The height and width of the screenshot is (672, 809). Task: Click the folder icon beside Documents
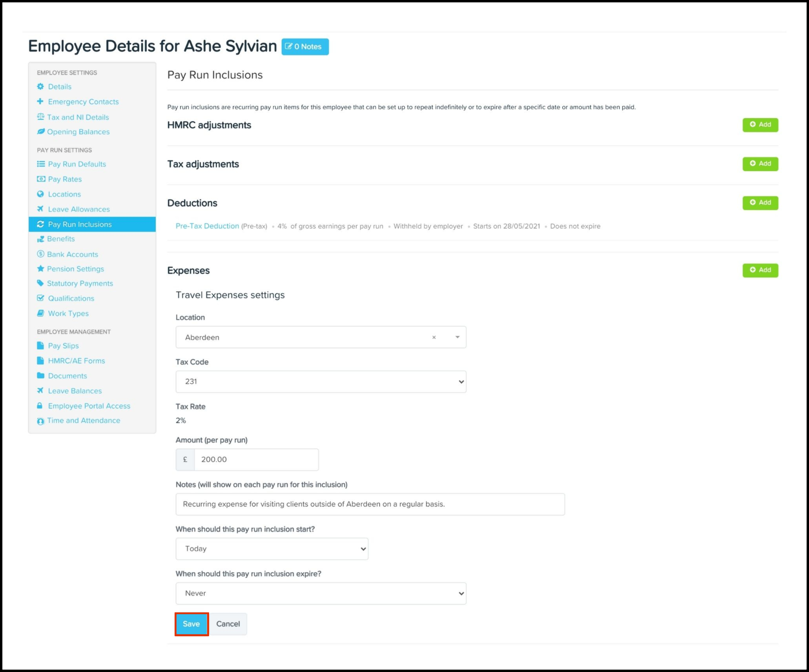click(x=40, y=376)
